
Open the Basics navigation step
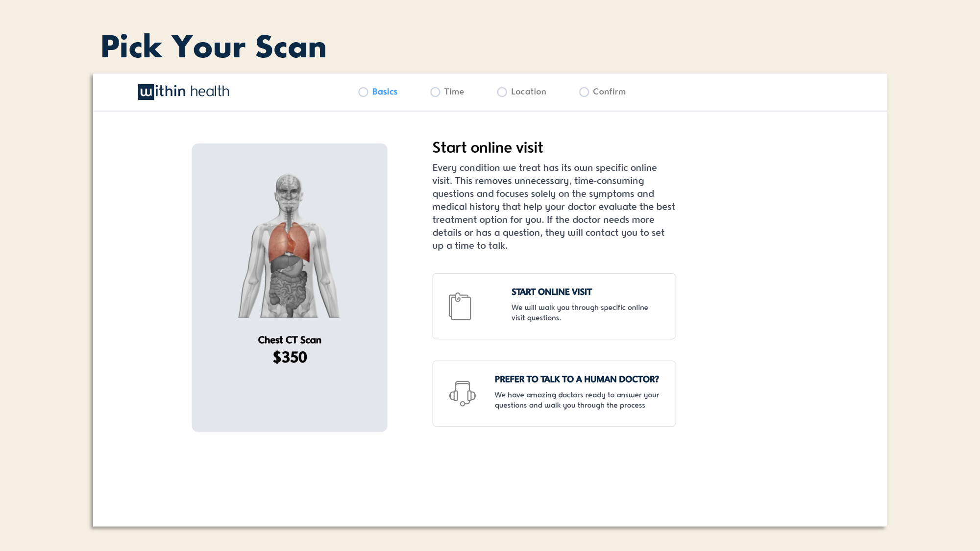[384, 92]
